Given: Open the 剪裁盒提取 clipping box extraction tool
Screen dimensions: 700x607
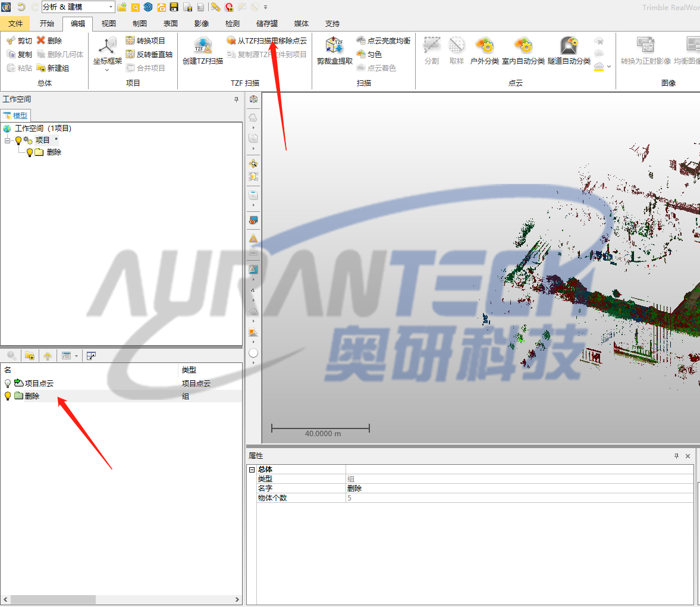Looking at the screenshot, I should coord(334,51).
